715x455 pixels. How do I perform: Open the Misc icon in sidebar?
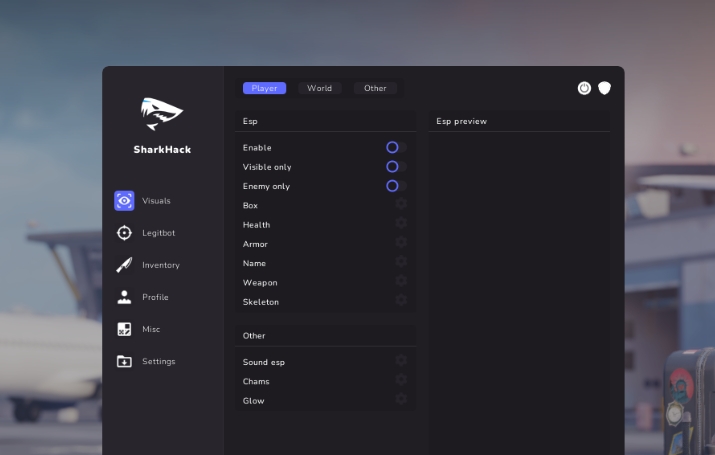tap(124, 329)
